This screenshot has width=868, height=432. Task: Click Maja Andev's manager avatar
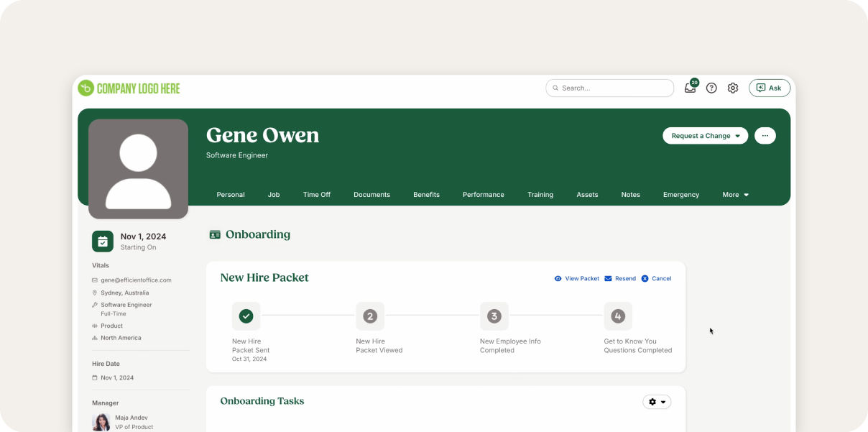pos(101,422)
